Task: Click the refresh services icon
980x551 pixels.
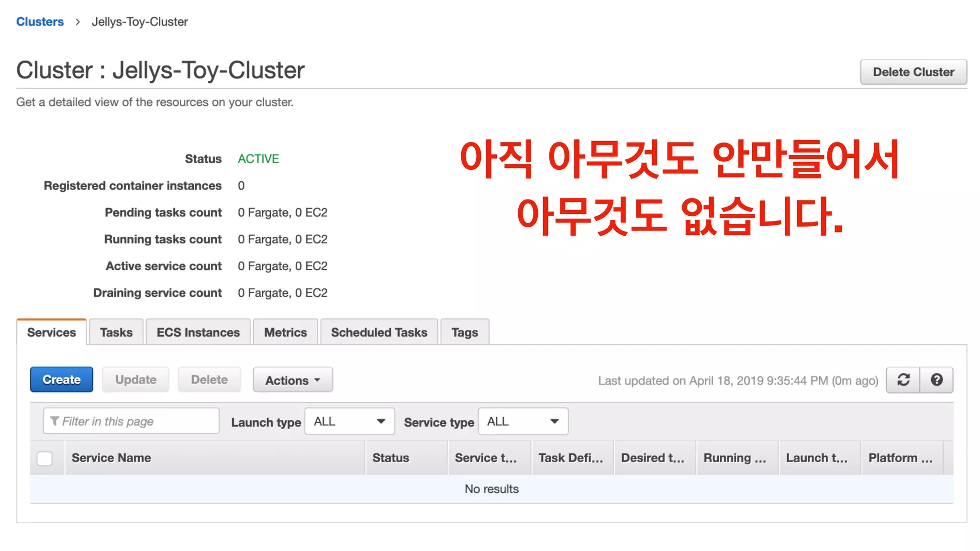Action: pos(903,380)
